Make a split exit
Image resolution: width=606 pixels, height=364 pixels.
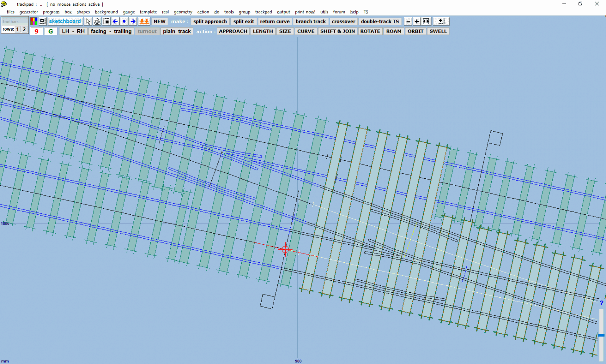tap(244, 21)
